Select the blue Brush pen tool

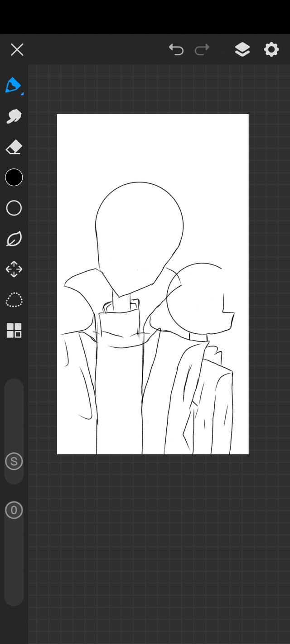13,85
